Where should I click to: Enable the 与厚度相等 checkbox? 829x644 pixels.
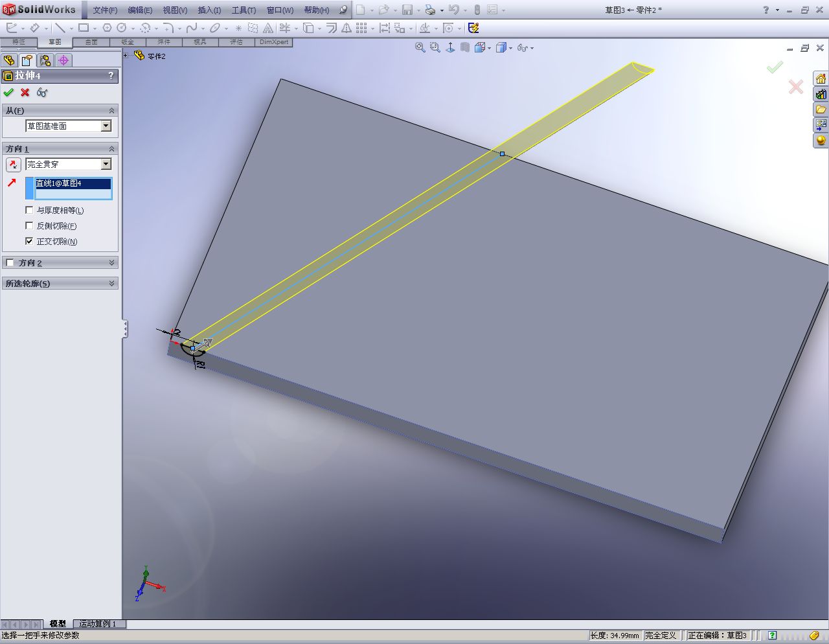tap(29, 210)
